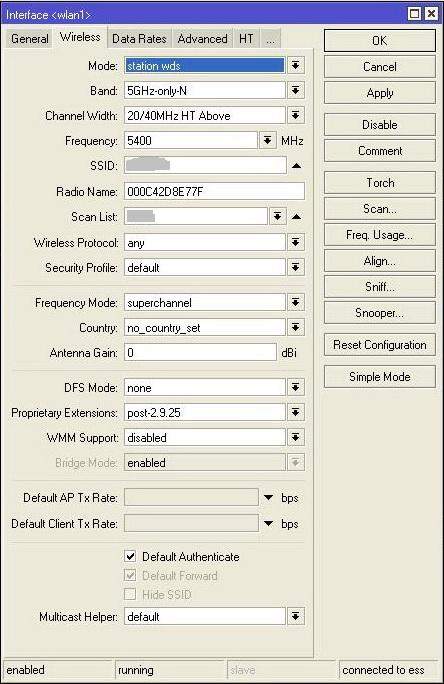Toggle Default Forward checkbox
This screenshot has width=444, height=684.
(x=130, y=575)
